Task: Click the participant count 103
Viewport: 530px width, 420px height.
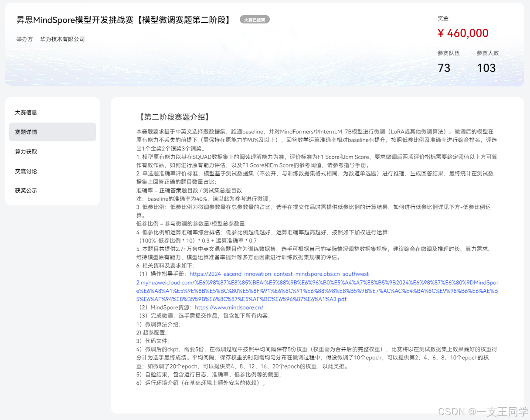Action: coord(486,68)
